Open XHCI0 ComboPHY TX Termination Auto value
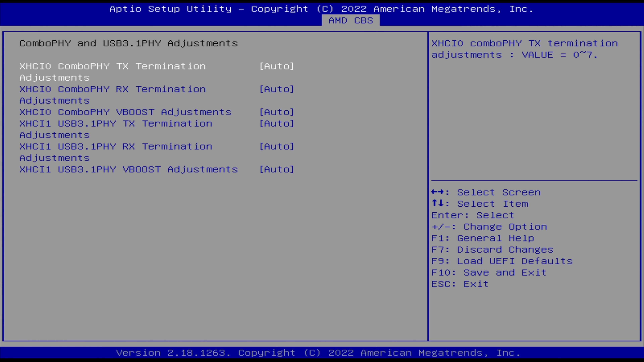This screenshot has width=644, height=362. click(277, 66)
